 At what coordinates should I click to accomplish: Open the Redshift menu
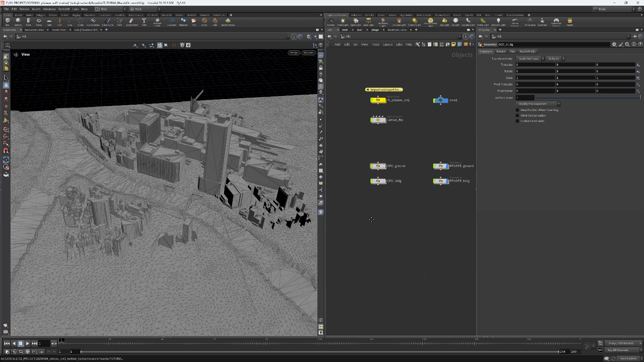click(x=64, y=9)
